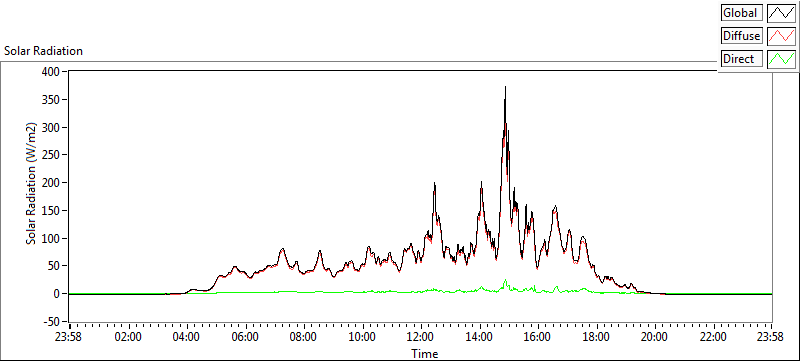Click the Solar Radiation (W/m2) axis label
Screen dimensions: 800x361
pyautogui.click(x=32, y=183)
